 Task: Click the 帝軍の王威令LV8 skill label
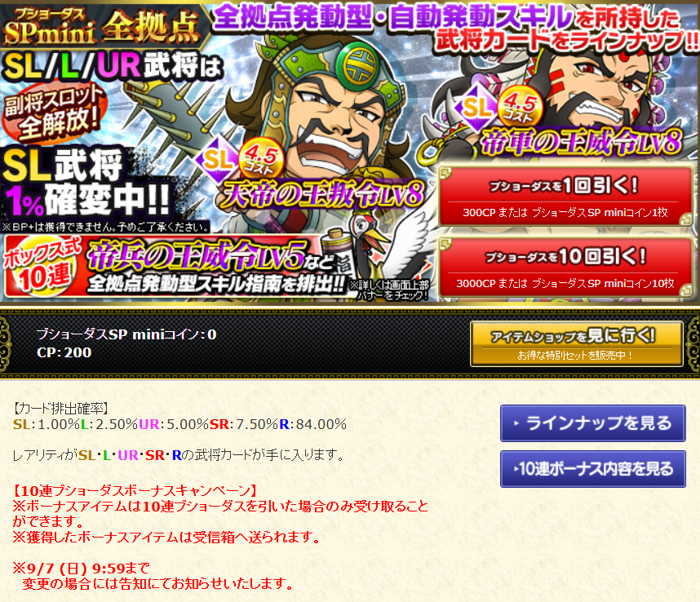click(x=581, y=142)
